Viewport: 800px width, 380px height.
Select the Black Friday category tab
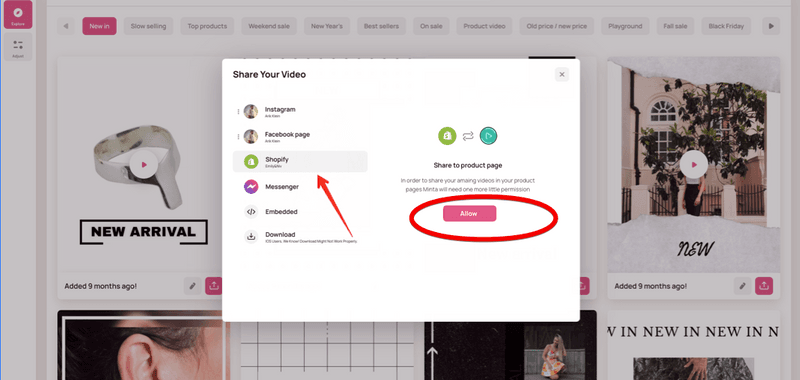pyautogui.click(x=727, y=26)
